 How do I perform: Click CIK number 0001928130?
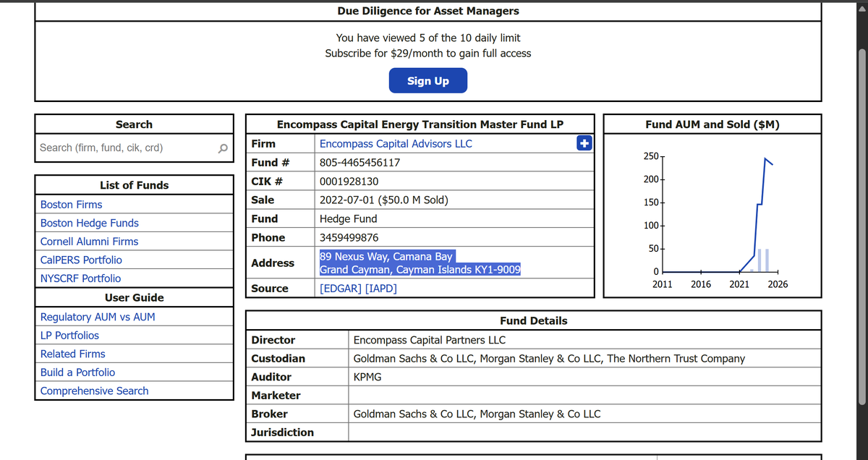pos(349,182)
